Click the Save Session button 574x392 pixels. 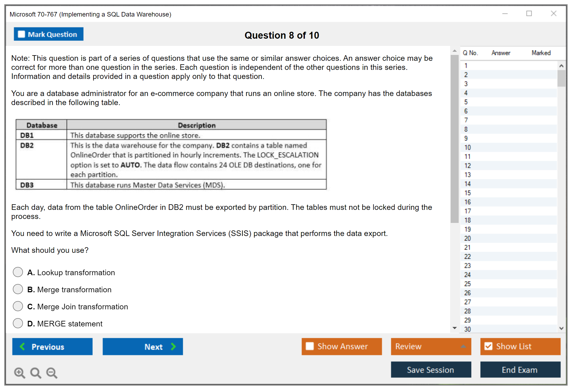coord(431,370)
